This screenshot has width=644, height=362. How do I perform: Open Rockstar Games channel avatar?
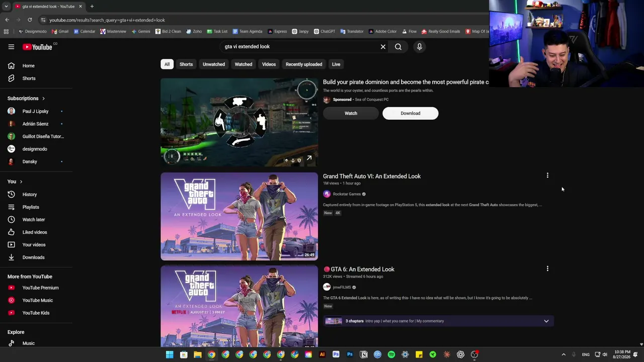pos(327,194)
